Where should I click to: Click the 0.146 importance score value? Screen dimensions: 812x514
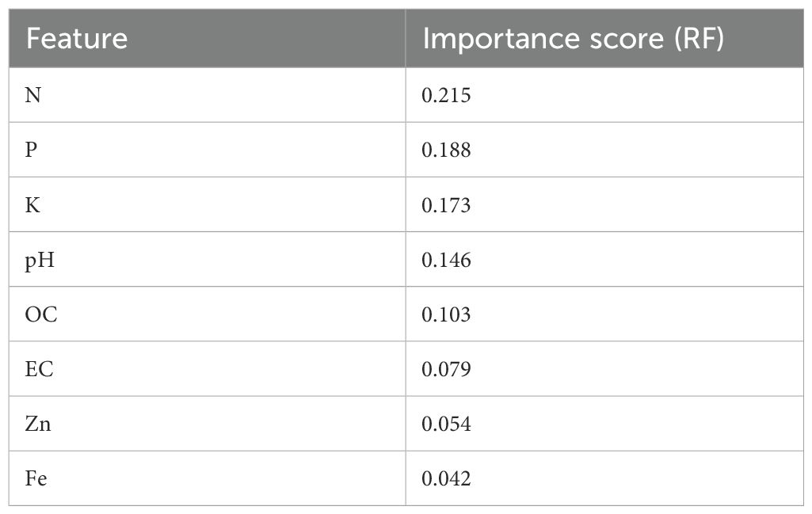[x=446, y=260]
